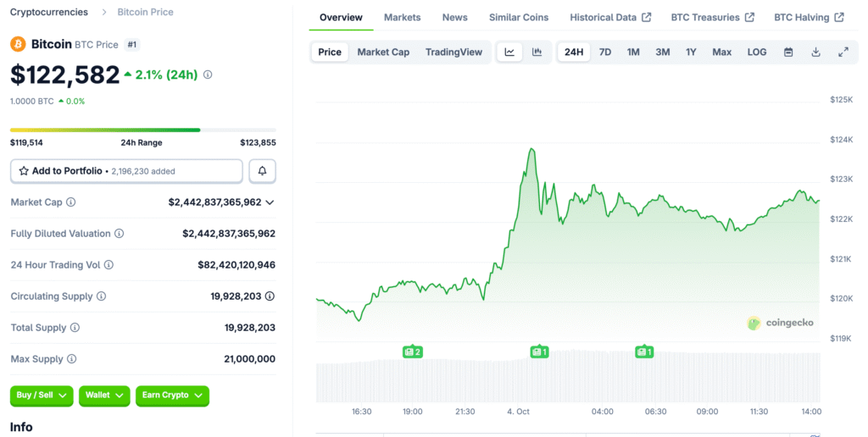This screenshot has height=437, width=868.
Task: Click info icon beside Circulating Supply label
Action: coord(102,296)
